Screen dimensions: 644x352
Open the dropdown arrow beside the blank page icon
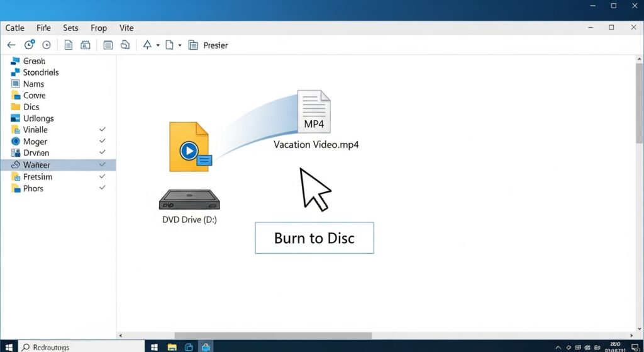click(180, 45)
